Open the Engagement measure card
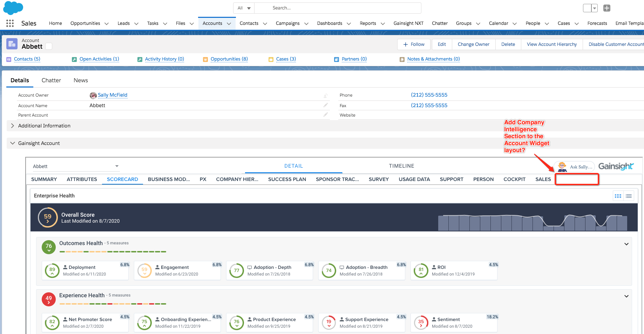 pos(177,271)
